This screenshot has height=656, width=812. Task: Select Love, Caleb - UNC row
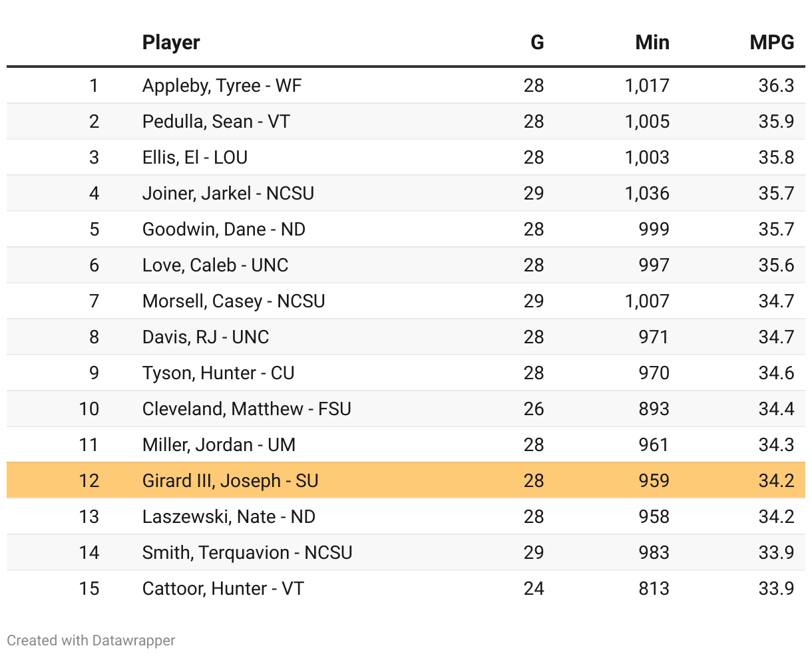pos(215,265)
